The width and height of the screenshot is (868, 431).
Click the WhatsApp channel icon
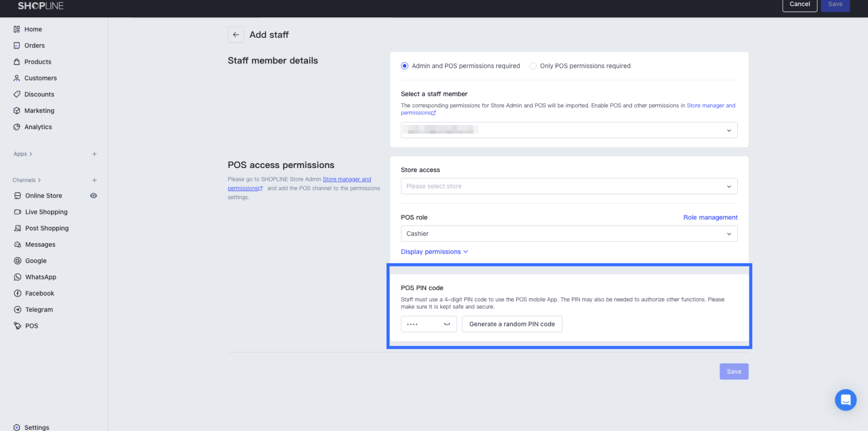click(17, 277)
